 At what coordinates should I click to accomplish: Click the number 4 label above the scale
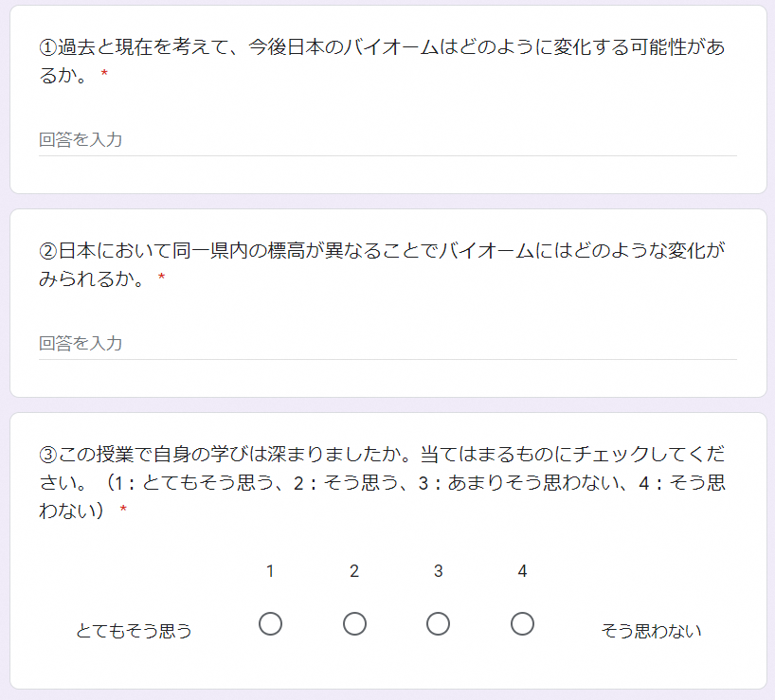[x=522, y=571]
